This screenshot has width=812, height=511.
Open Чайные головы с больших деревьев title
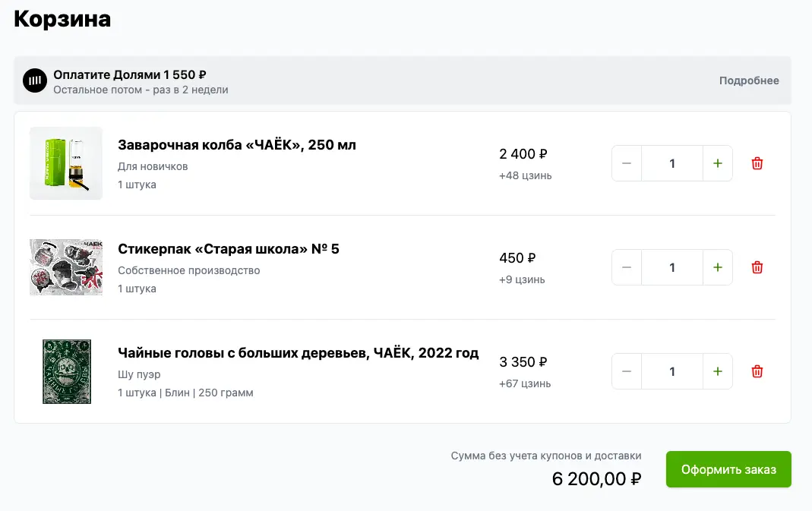tap(298, 353)
